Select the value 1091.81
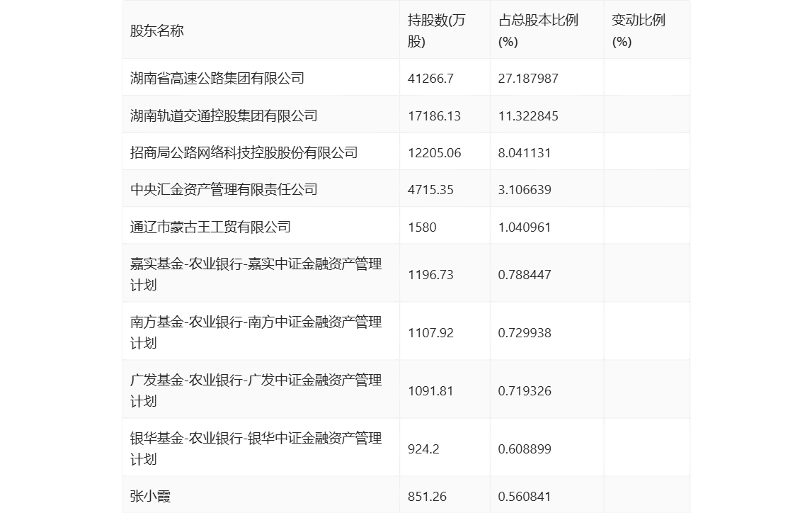The height and width of the screenshot is (513, 812). (430, 390)
